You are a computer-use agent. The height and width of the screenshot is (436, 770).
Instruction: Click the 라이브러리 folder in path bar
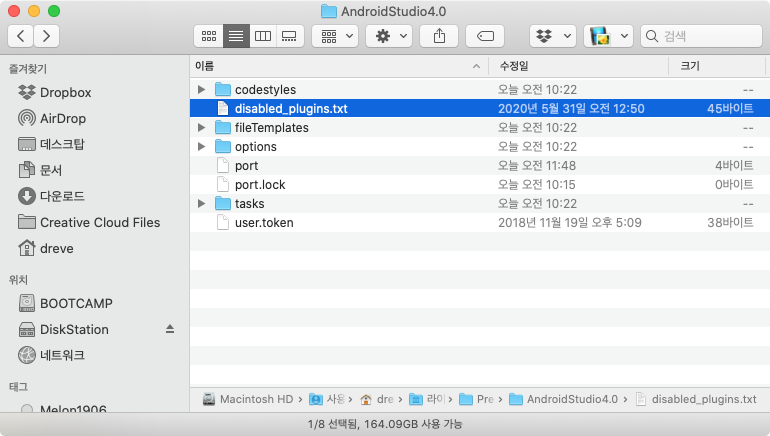(427, 399)
